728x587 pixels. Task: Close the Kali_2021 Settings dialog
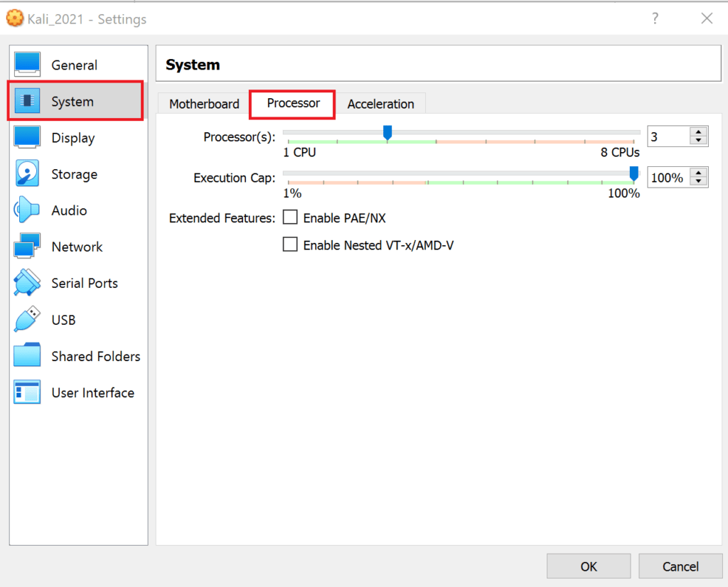tap(707, 18)
